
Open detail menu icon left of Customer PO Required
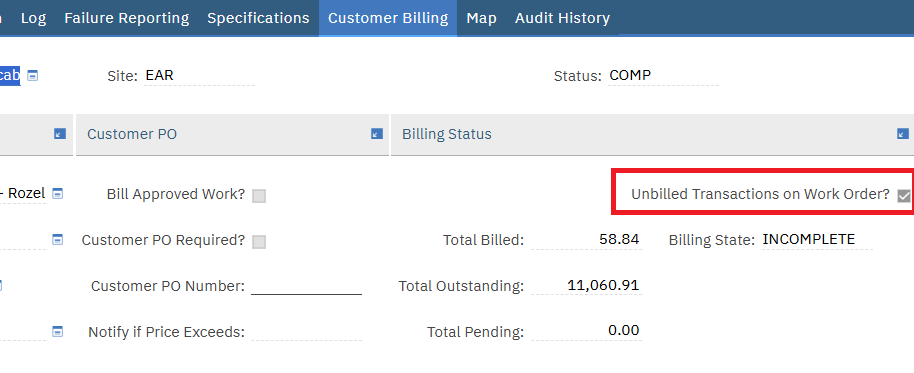(57, 240)
